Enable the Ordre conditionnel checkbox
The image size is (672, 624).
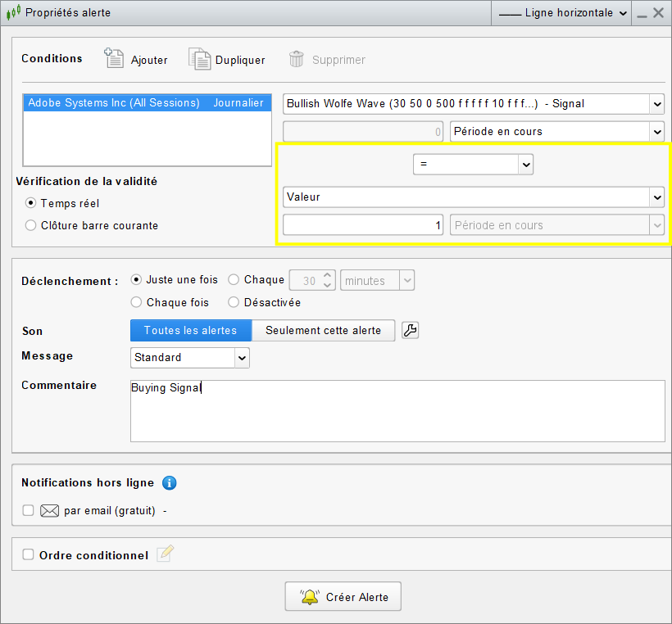[x=29, y=554]
